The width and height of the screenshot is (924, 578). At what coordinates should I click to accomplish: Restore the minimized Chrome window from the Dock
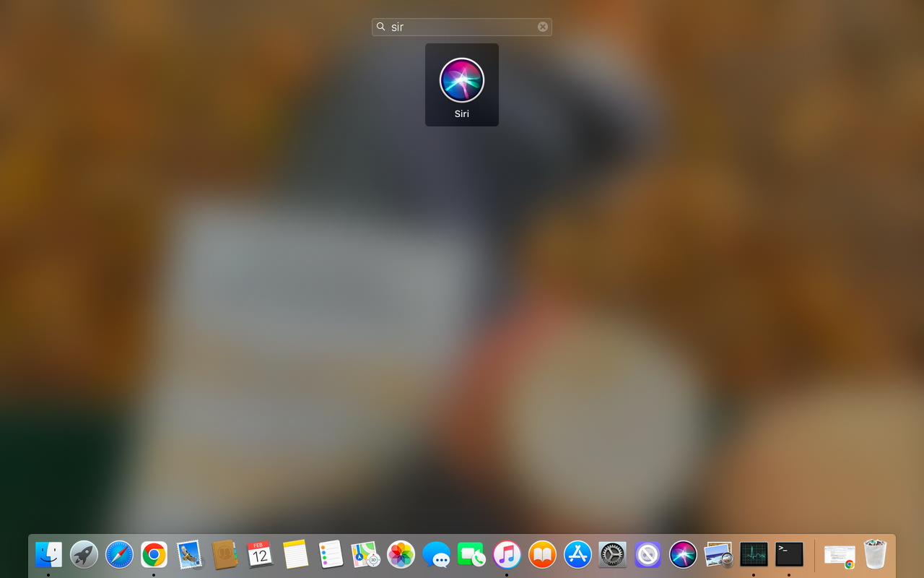(839, 555)
